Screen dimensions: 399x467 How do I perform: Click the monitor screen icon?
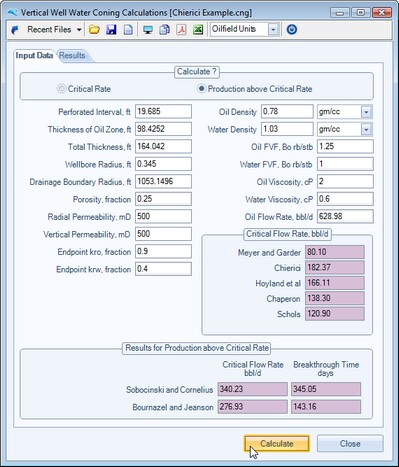coord(148,30)
